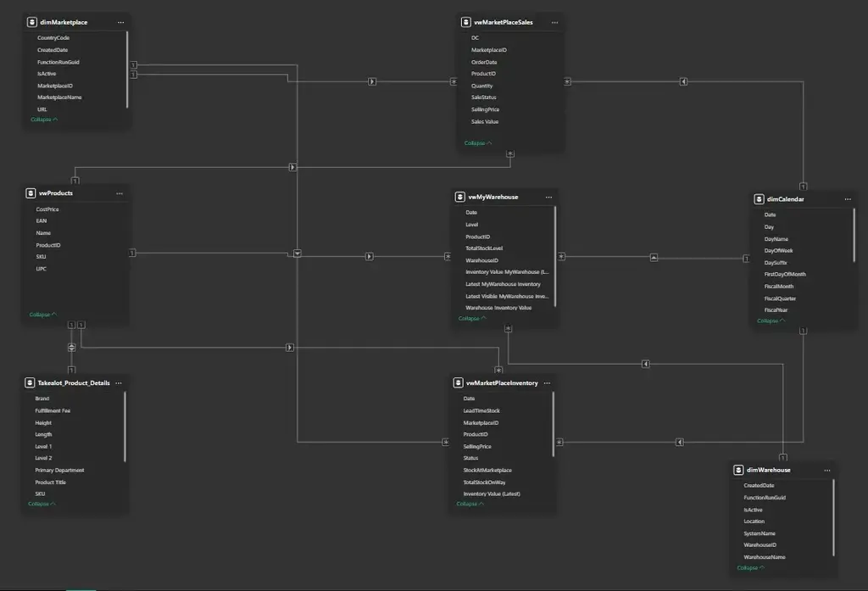Click the vwProducts table icon
The width and height of the screenshot is (868, 591).
coord(31,193)
